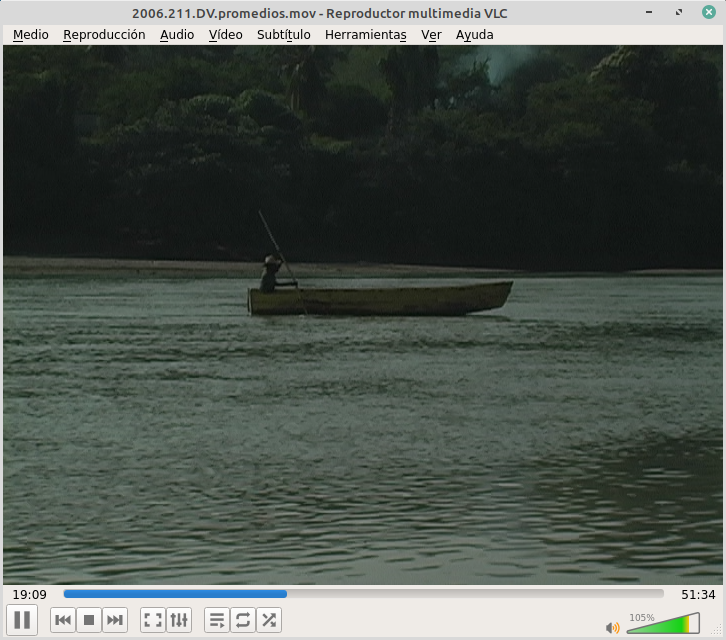Click elapsed time 19:09 label
This screenshot has width=726, height=640.
point(30,594)
